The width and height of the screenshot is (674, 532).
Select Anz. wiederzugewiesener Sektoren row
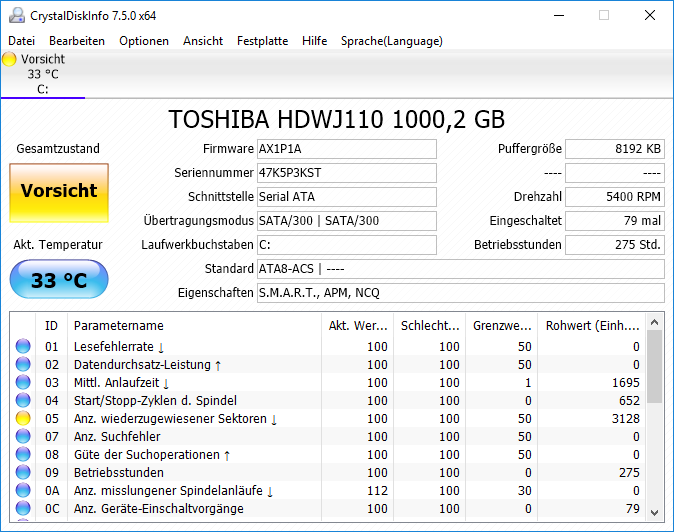coord(328,419)
